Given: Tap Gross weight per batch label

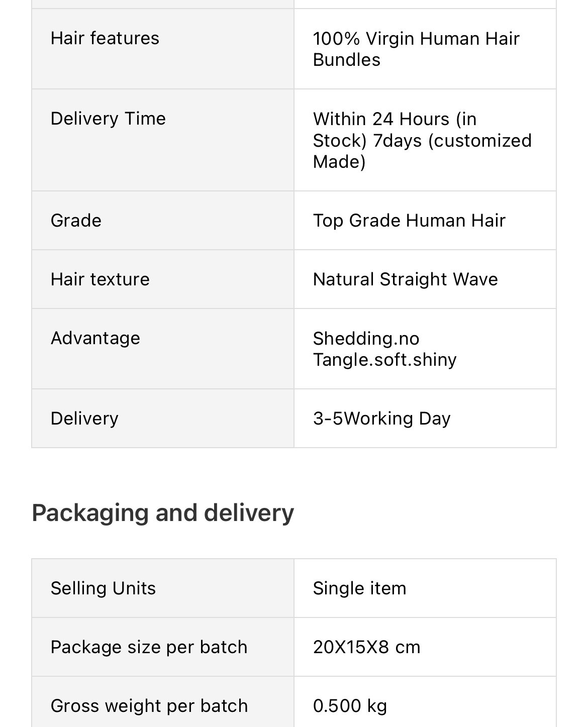Looking at the screenshot, I should tap(149, 706).
